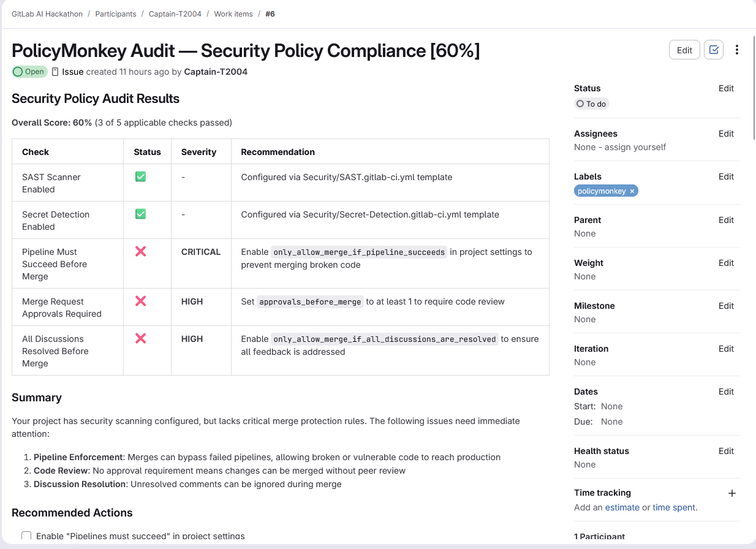Click the Open status badge
The image size is (756, 549).
29,72
